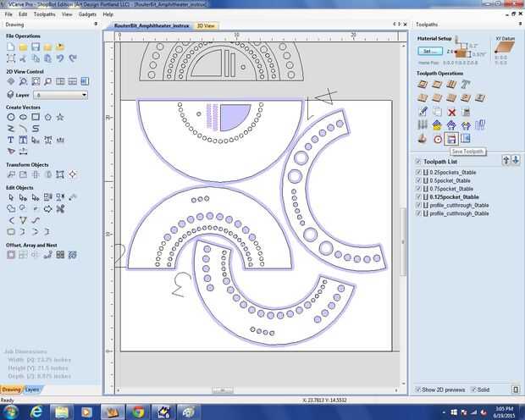The image size is (525, 420).
Task: Open the File menu
Action: pos(8,14)
